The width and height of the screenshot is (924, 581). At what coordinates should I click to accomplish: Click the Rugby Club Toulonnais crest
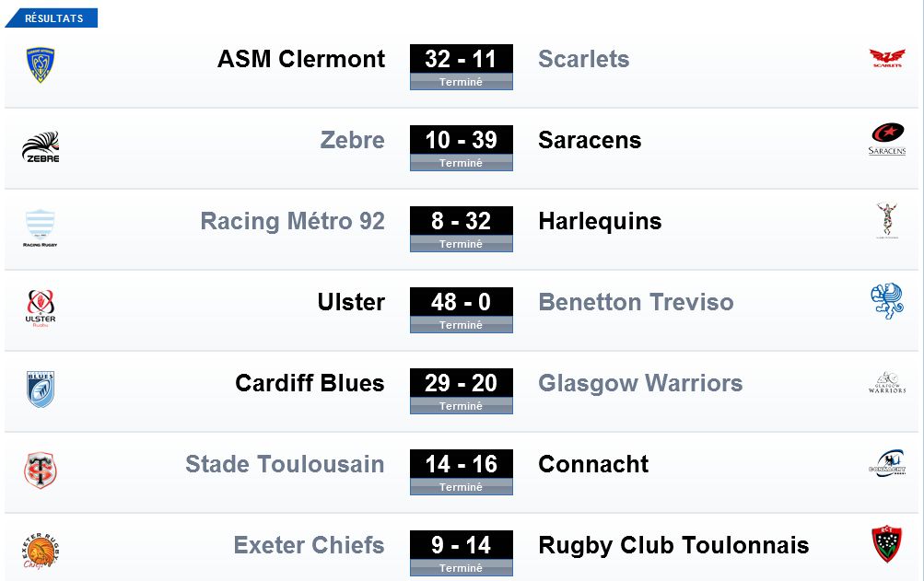(x=887, y=544)
